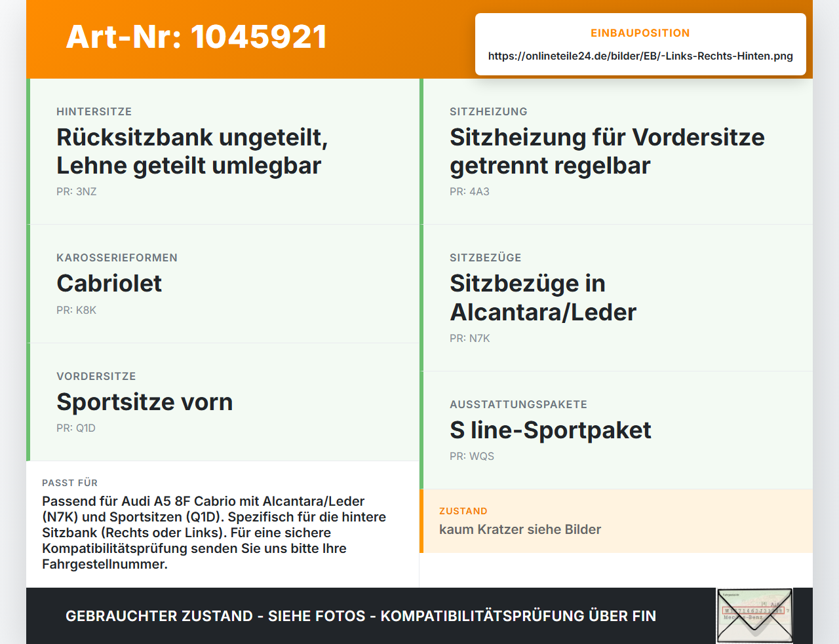The width and height of the screenshot is (839, 644).
Task: Click 'Sitzheizung für Vordersitze getrennt regelbar'
Action: pos(607,151)
